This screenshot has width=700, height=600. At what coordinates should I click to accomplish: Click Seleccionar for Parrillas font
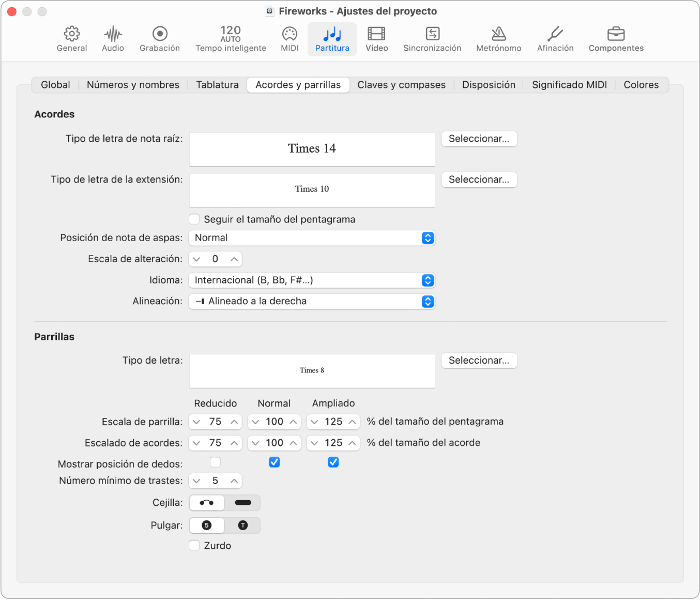479,361
